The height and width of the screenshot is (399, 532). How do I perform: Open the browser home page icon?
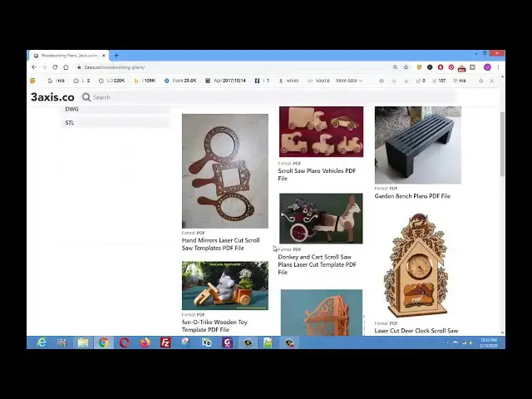click(x=66, y=67)
